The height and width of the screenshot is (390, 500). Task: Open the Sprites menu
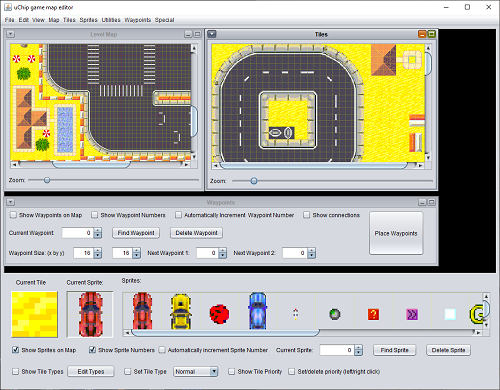coord(88,20)
